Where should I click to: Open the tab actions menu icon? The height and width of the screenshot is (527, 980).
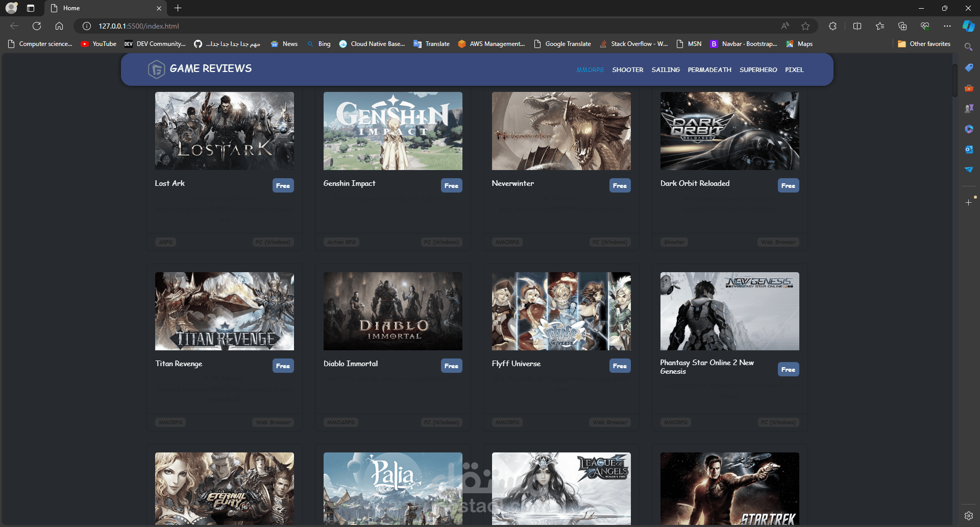coord(31,8)
